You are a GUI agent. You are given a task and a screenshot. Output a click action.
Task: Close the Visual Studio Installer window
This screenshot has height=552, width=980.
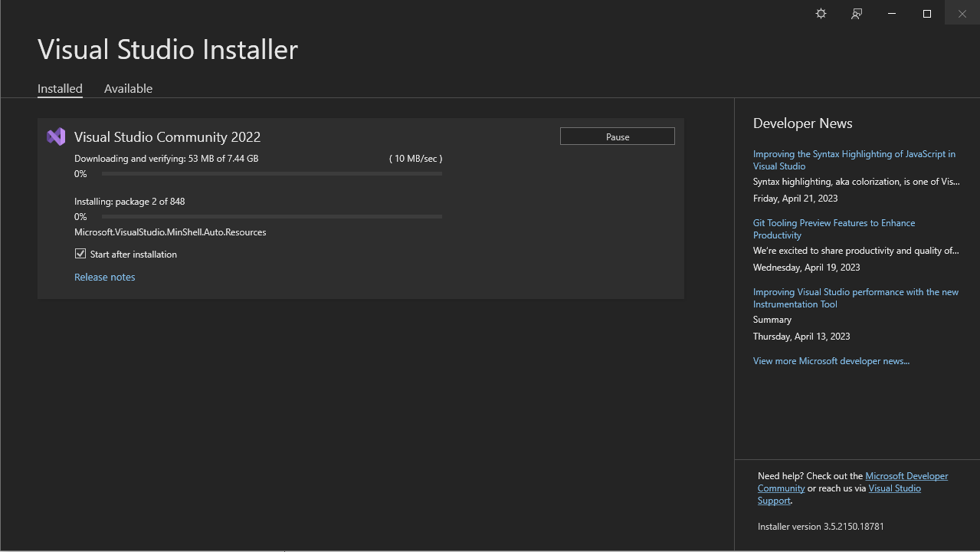click(962, 14)
